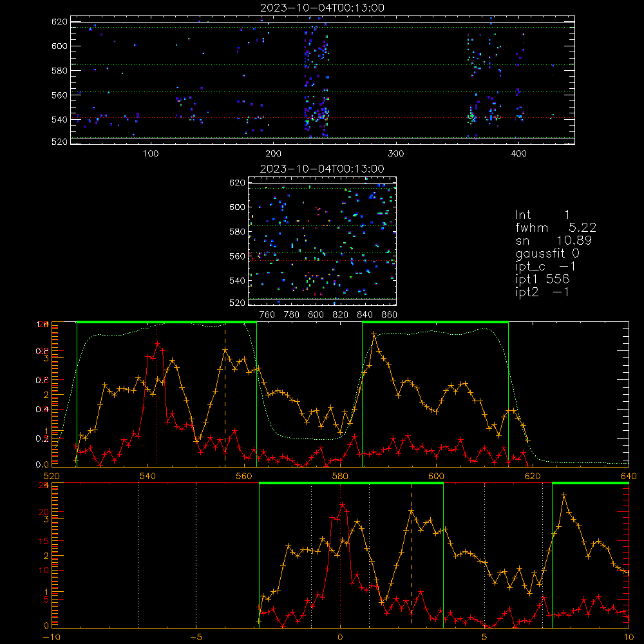
Task: Select the 'ipt_c -1' readout line
Action: tap(546, 267)
